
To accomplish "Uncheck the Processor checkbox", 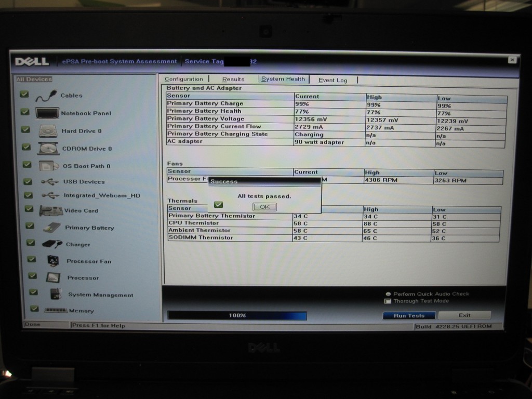I will (32, 275).
